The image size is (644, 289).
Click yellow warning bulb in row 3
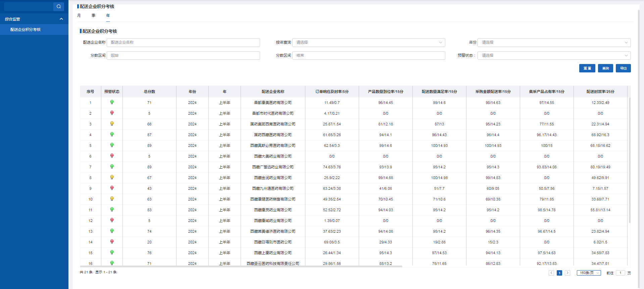pyautogui.click(x=112, y=124)
